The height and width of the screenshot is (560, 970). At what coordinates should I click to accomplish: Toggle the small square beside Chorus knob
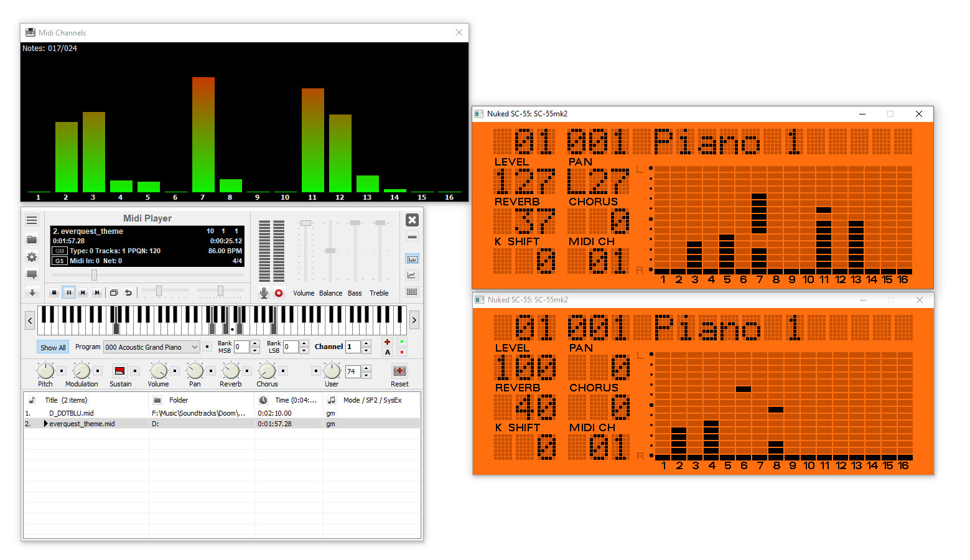[284, 371]
